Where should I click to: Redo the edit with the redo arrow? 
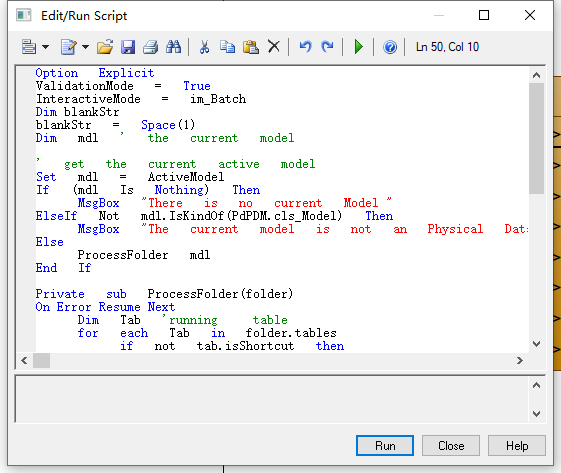(x=327, y=47)
